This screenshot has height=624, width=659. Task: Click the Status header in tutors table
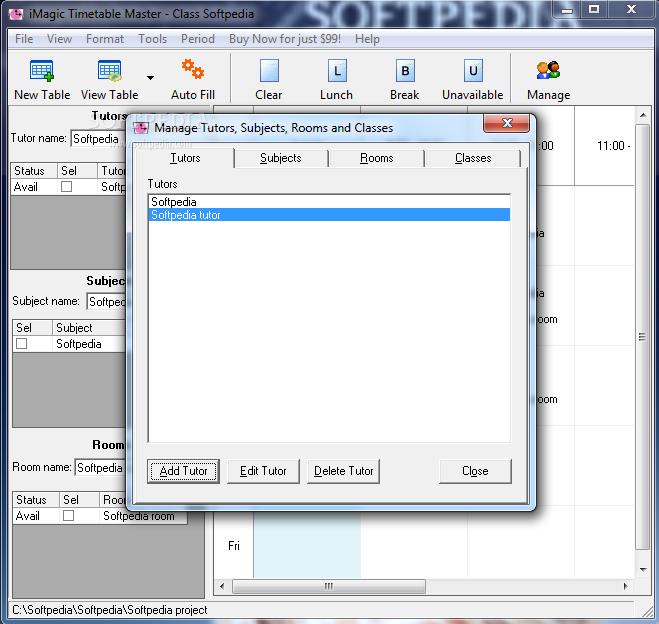pos(34,171)
